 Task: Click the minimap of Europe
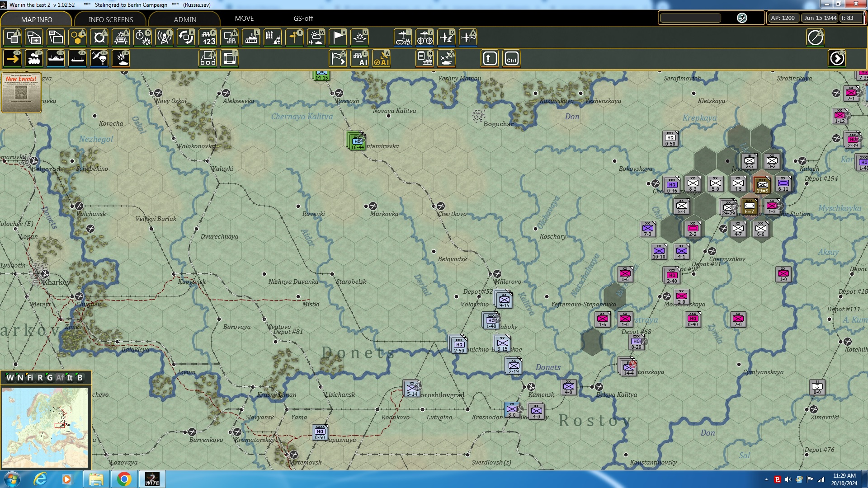[x=45, y=427]
